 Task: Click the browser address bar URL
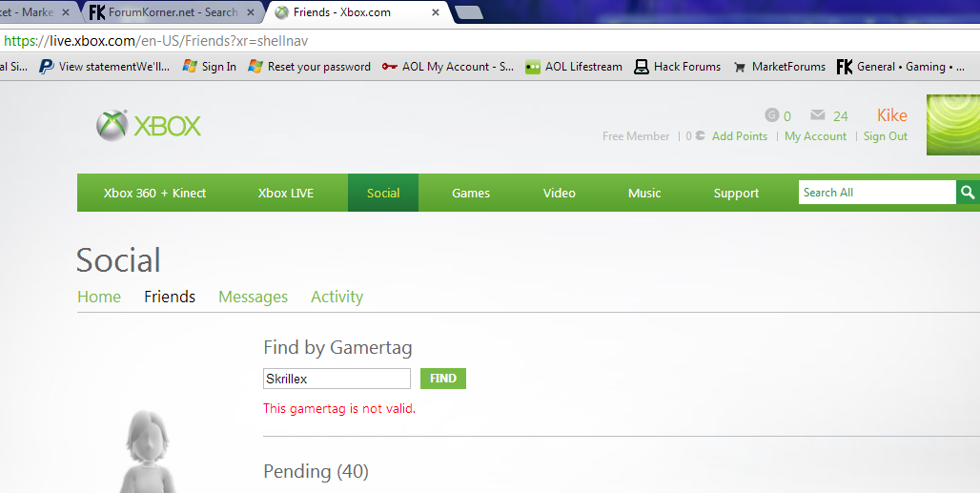pos(156,41)
